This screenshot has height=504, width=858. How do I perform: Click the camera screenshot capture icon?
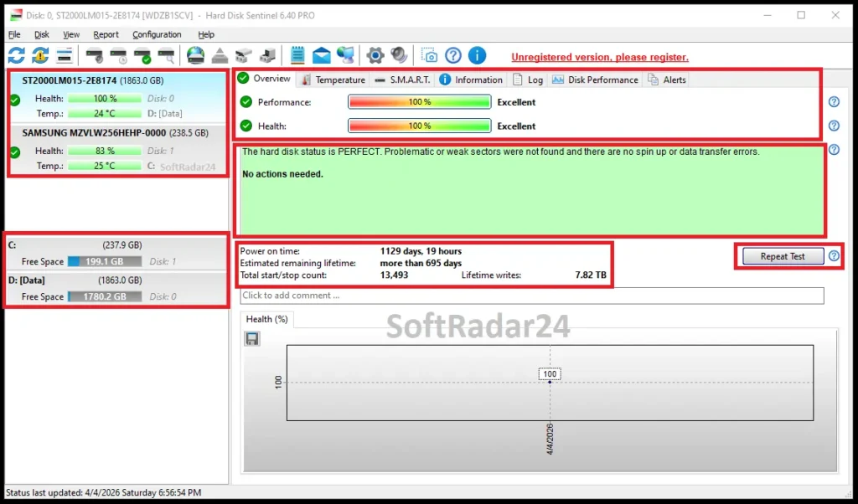coord(429,54)
